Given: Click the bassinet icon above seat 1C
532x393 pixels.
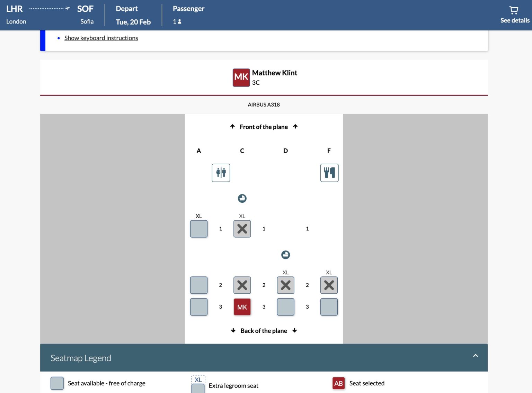Looking at the screenshot, I should (x=242, y=198).
